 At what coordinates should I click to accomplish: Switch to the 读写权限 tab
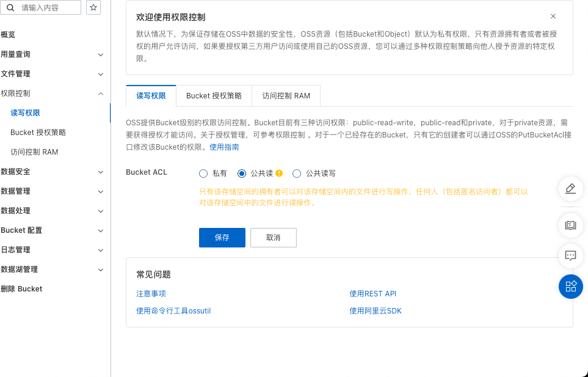coord(151,96)
